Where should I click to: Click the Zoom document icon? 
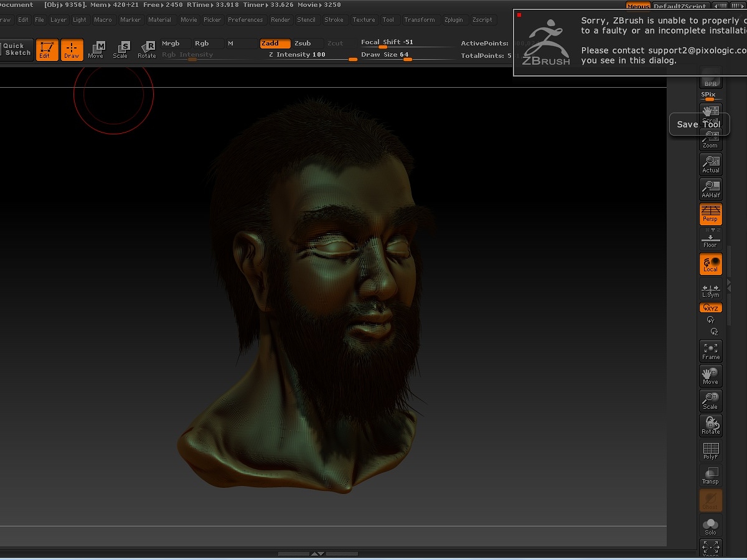click(x=710, y=139)
